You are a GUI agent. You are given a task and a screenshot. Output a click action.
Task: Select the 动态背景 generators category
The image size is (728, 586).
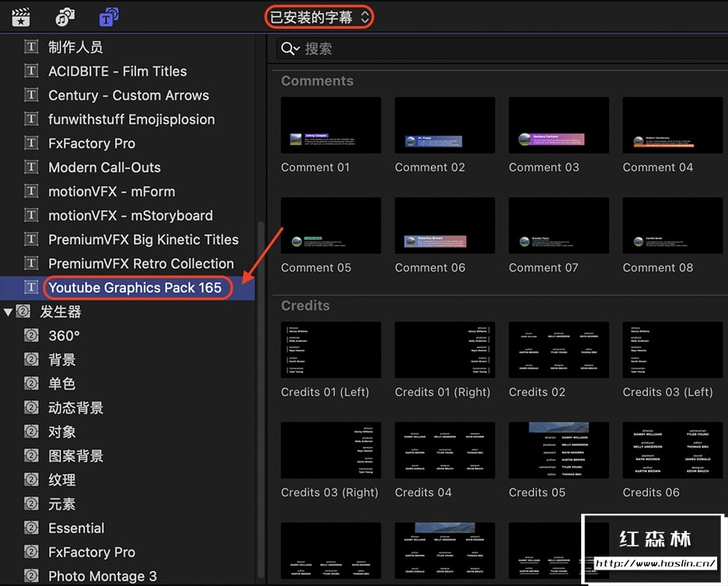(75, 408)
